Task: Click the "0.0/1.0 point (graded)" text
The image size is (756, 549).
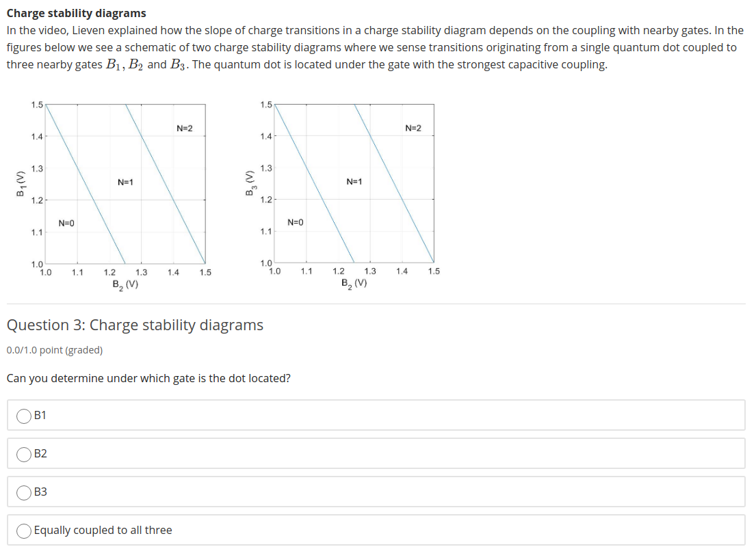Action: [54, 350]
